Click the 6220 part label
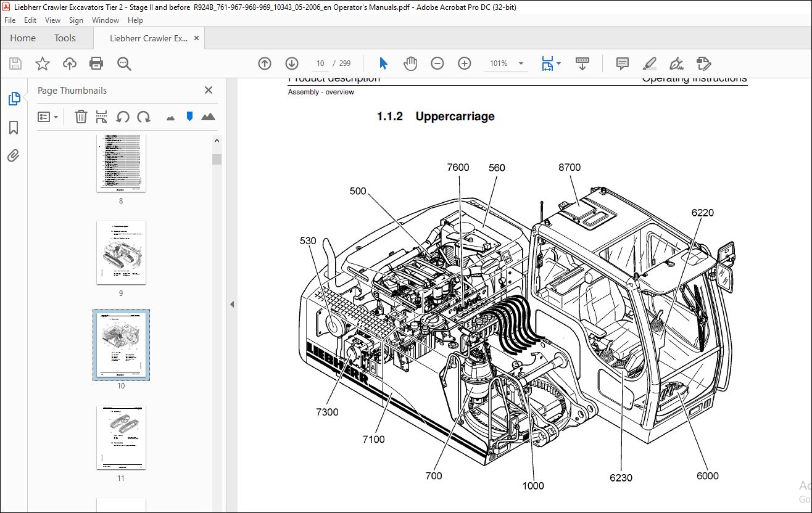This screenshot has height=513, width=812. point(702,213)
